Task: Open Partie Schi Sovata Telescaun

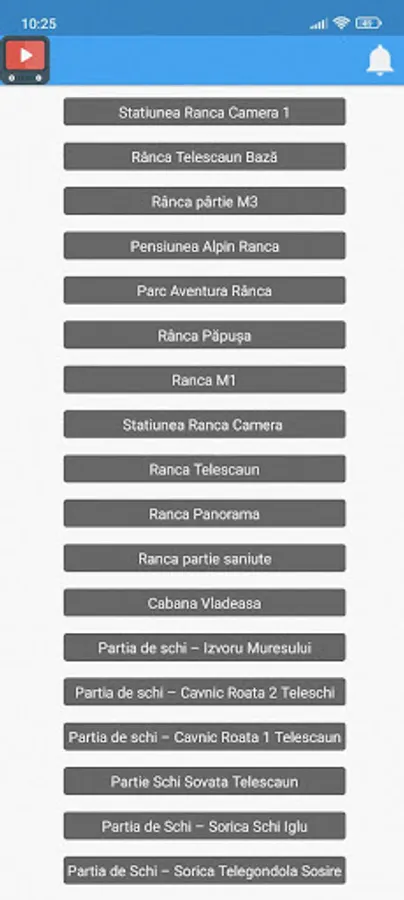Action: pos(204,781)
